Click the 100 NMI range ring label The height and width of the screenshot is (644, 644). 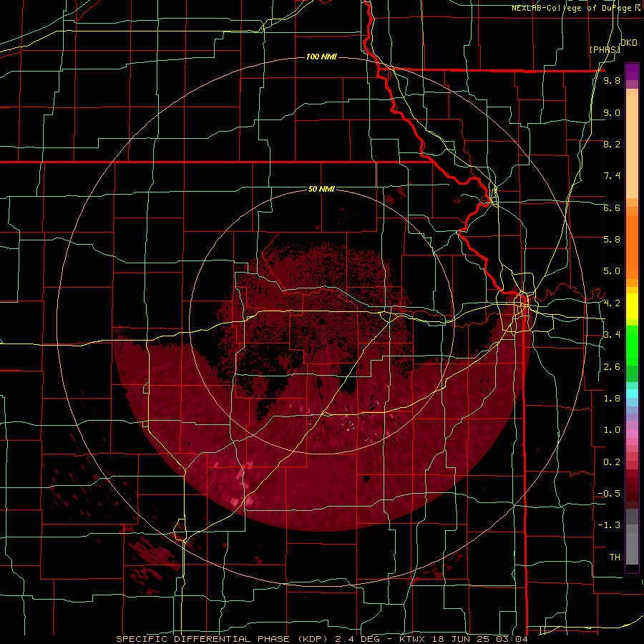tap(321, 57)
